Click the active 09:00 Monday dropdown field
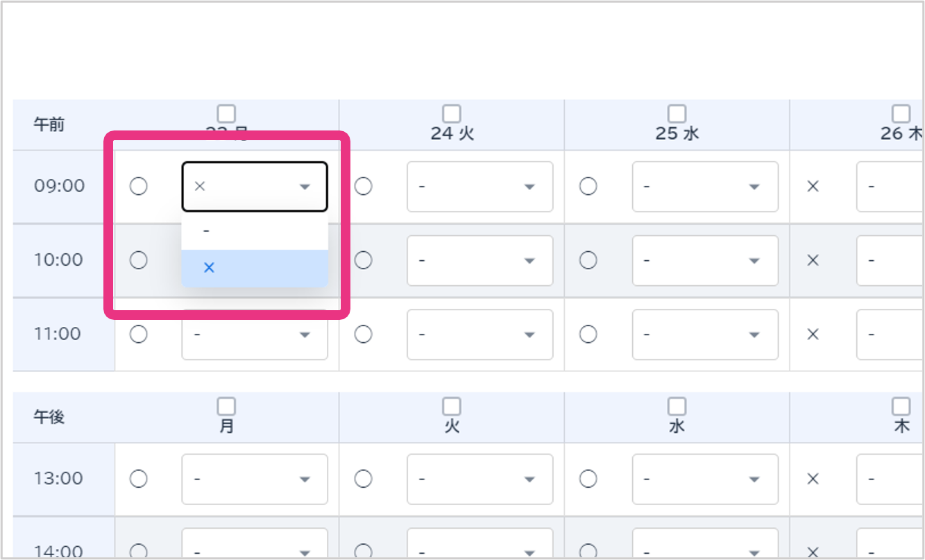925x560 pixels. coord(254,187)
